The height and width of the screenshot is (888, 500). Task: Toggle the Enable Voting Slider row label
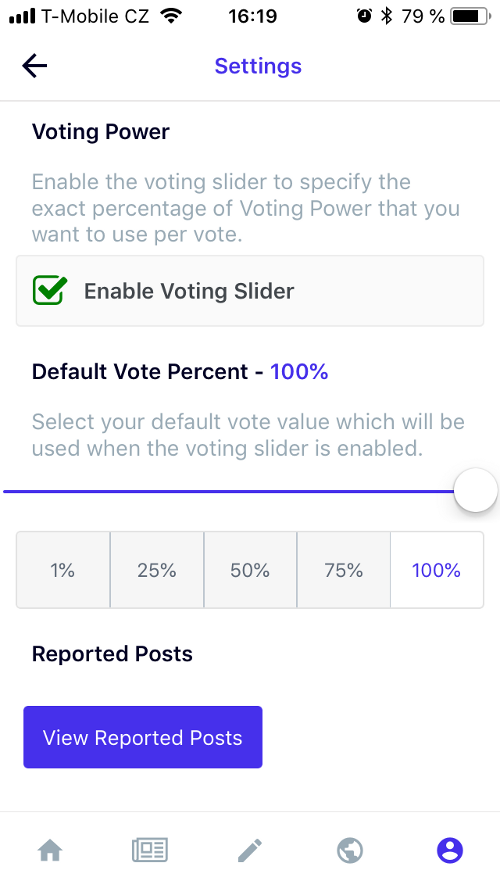coord(189,291)
